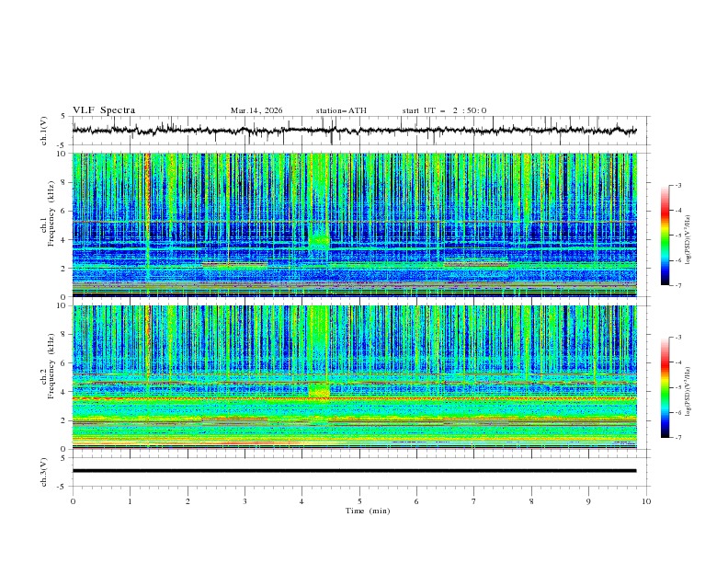This screenshot has height=563, width=728.
Task: Click time axis tick label "1"
Action: (130, 501)
